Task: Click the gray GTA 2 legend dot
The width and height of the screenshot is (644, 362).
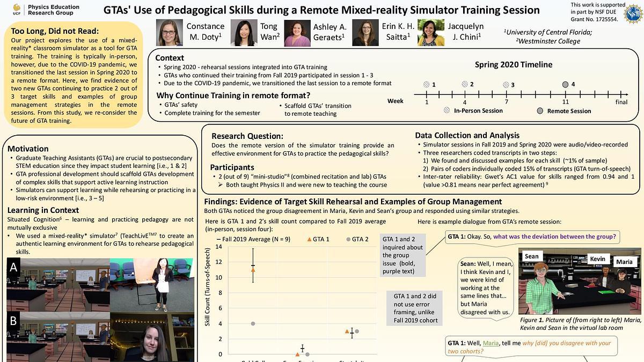Action: [x=348, y=239]
